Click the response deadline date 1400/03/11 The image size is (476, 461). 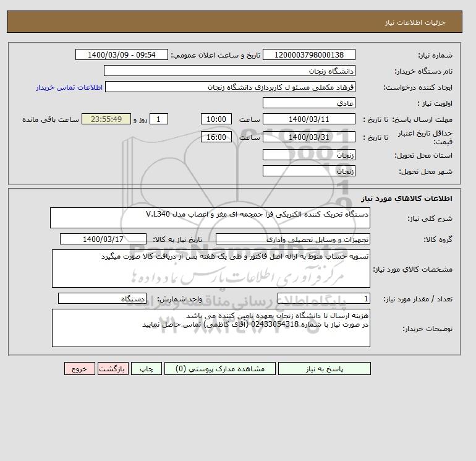(x=308, y=119)
